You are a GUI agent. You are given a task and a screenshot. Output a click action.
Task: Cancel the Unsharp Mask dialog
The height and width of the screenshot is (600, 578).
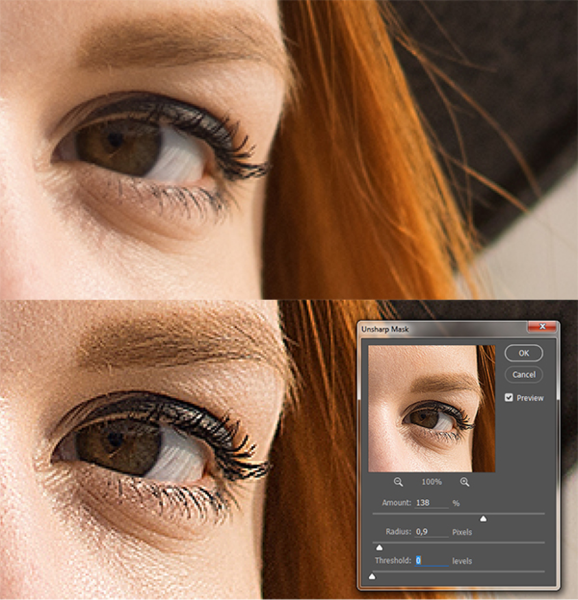point(524,374)
